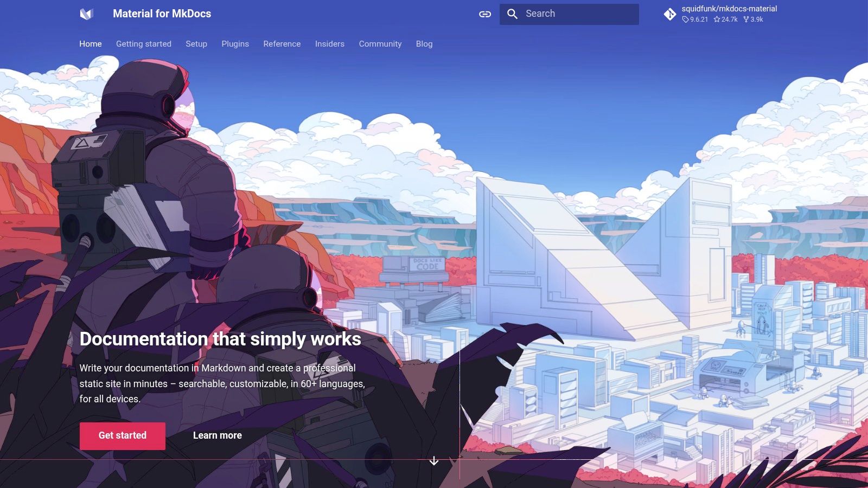The height and width of the screenshot is (488, 868).
Task: Open the Plugins tab
Action: pyautogui.click(x=235, y=44)
